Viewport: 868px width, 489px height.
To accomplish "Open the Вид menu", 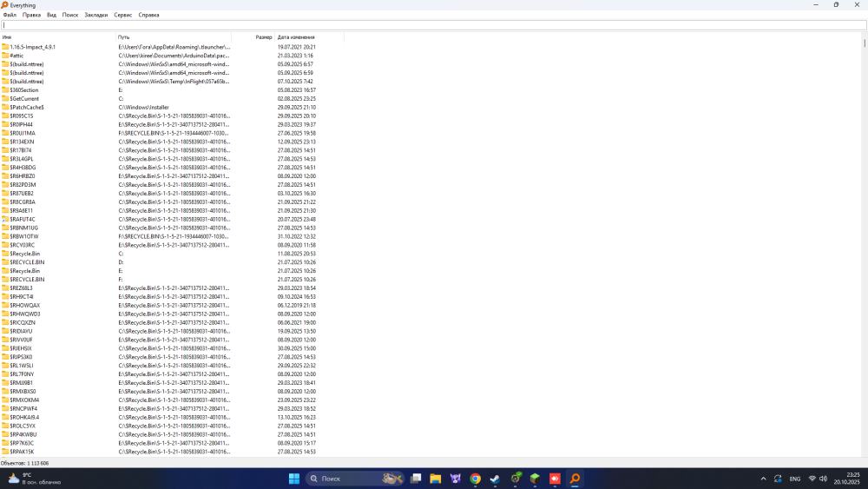I will [x=51, y=15].
